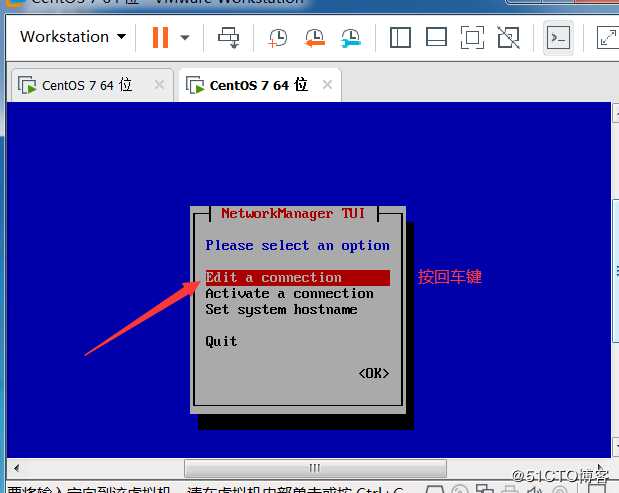
Task: Open the Workstation menu dropdown
Action: (x=73, y=37)
